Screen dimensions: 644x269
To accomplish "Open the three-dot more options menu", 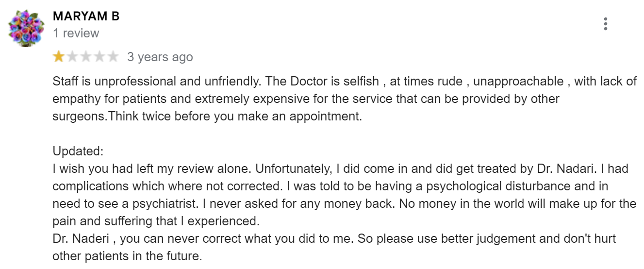I will pyautogui.click(x=605, y=24).
